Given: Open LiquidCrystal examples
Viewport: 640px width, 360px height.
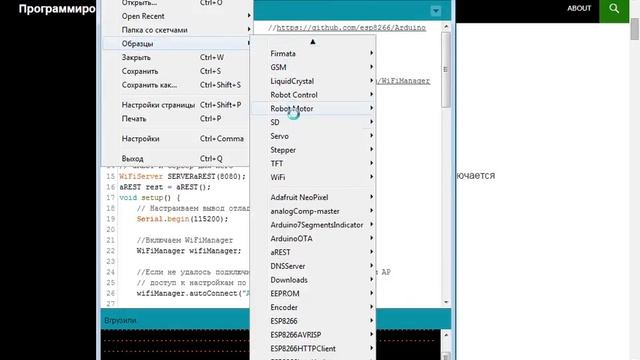Looking at the screenshot, I should (x=313, y=81).
